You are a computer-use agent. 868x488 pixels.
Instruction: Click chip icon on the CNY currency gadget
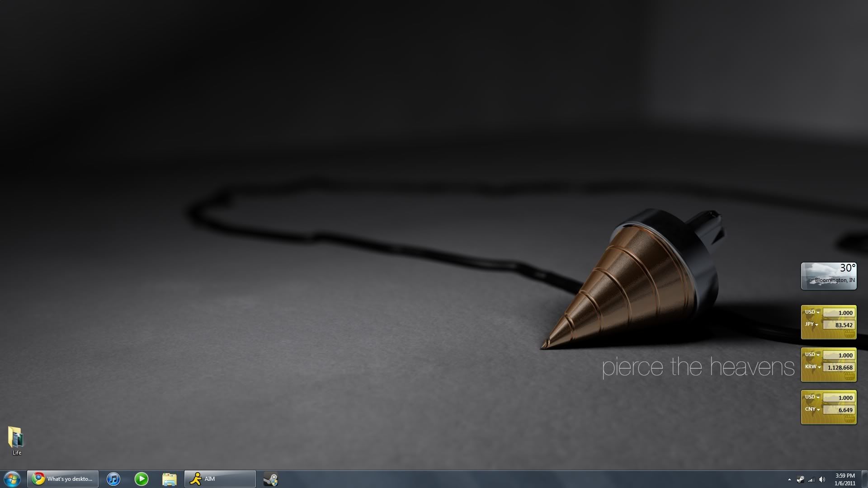849,419
